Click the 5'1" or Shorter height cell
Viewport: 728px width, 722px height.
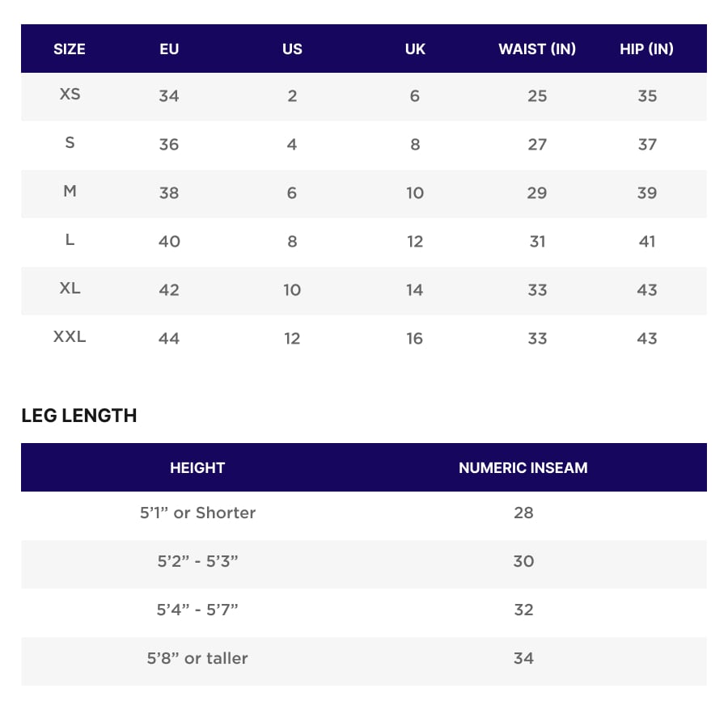197,513
